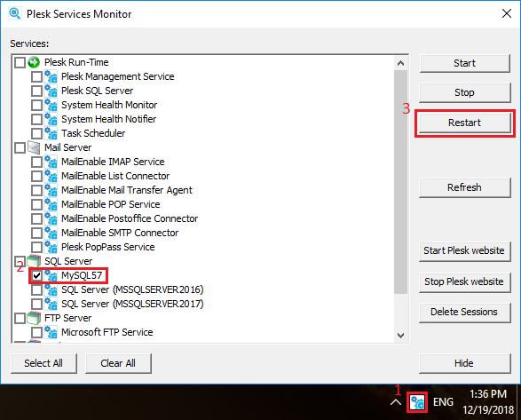Click the Delete Sessions button
The image size is (521, 420).
[464, 313]
